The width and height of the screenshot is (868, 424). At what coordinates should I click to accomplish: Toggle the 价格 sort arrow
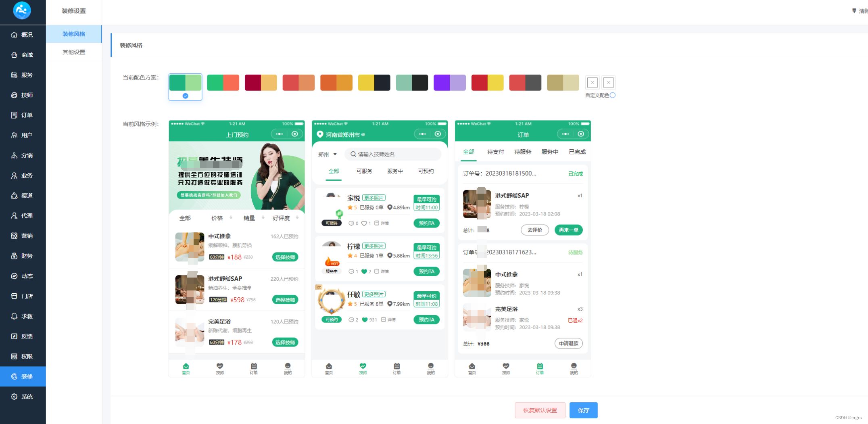click(x=231, y=218)
